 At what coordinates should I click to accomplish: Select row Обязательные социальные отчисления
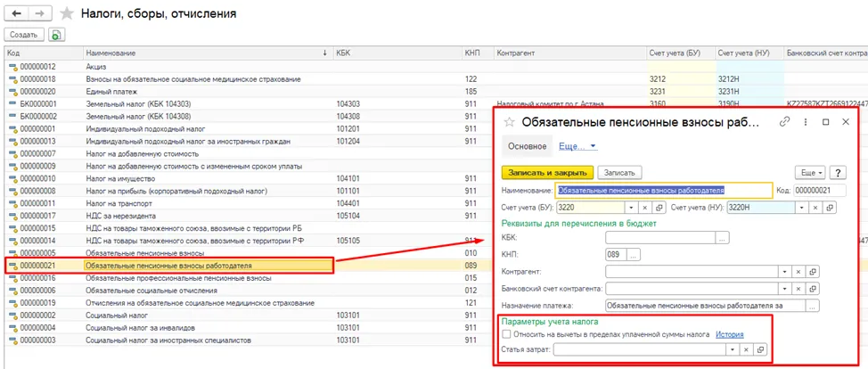pos(250,291)
